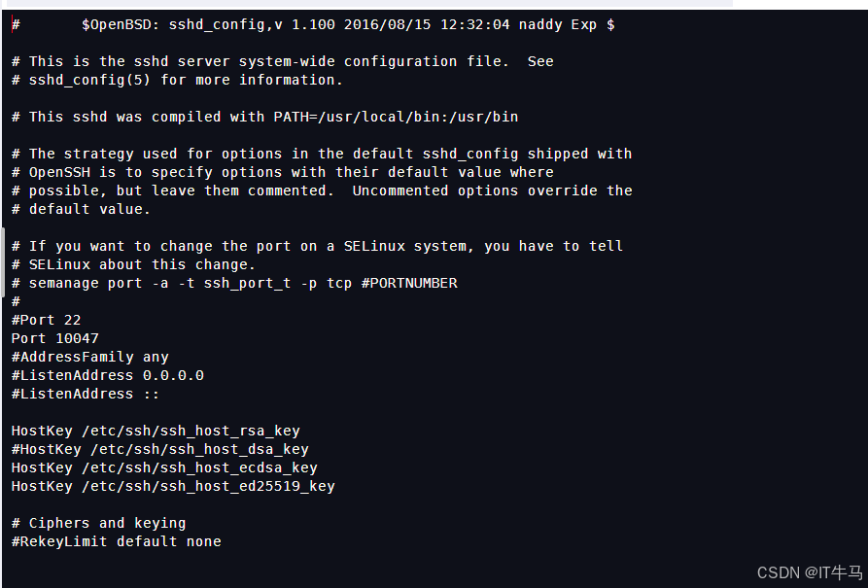The height and width of the screenshot is (588, 868).
Task: Click the HostKey ssh_host_ed25519_key line
Action: coord(173,486)
